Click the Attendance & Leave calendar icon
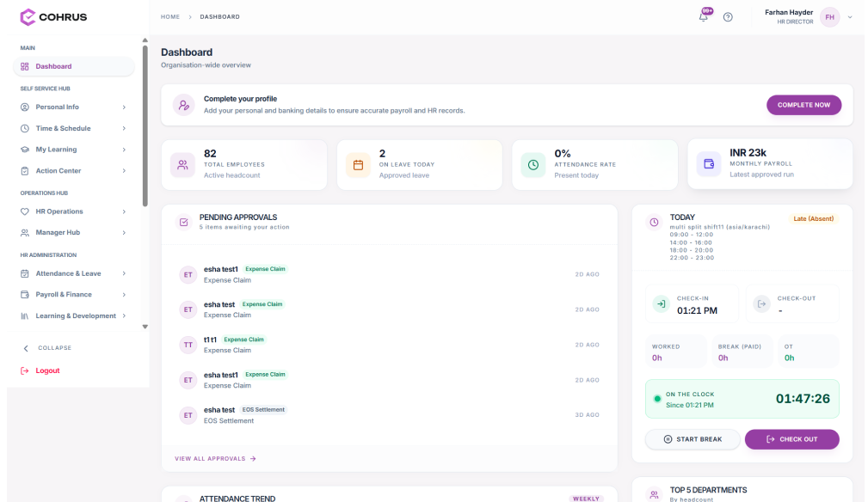Image resolution: width=868 pixels, height=502 pixels. pos(25,273)
